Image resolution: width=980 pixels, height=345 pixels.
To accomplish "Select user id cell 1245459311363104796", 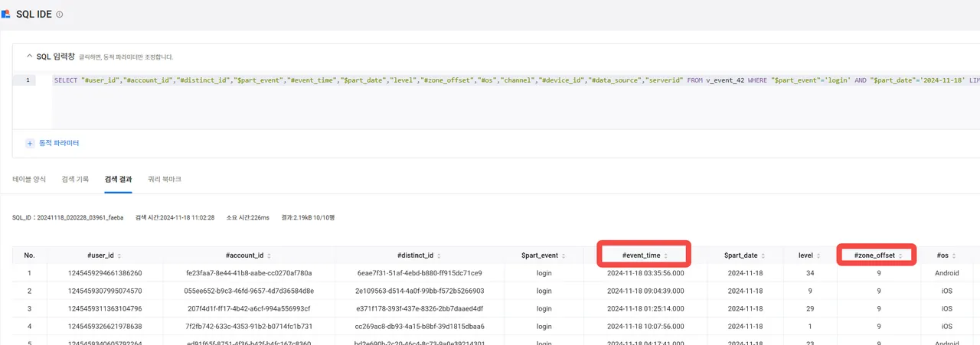I will (103, 309).
